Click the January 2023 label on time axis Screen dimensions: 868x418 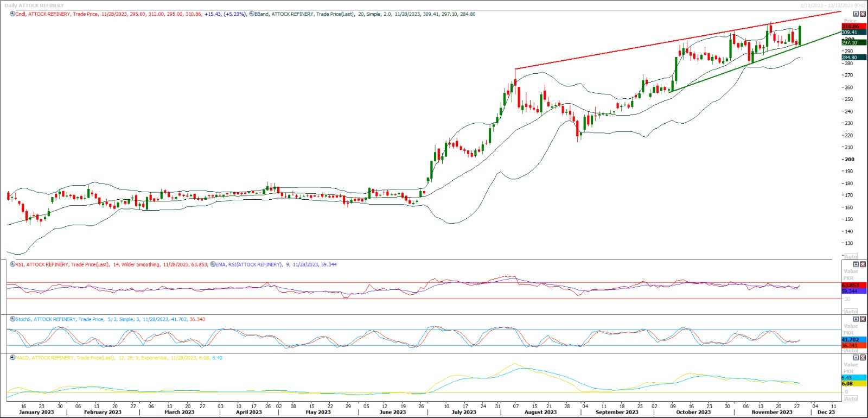(x=36, y=412)
